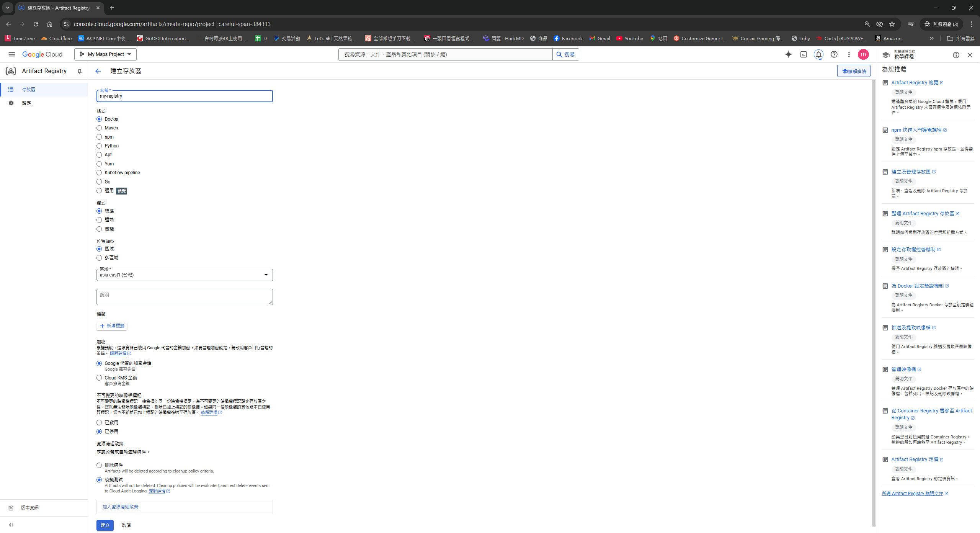
Task: Expand the 區域 asia-east1 dropdown
Action: (x=185, y=275)
